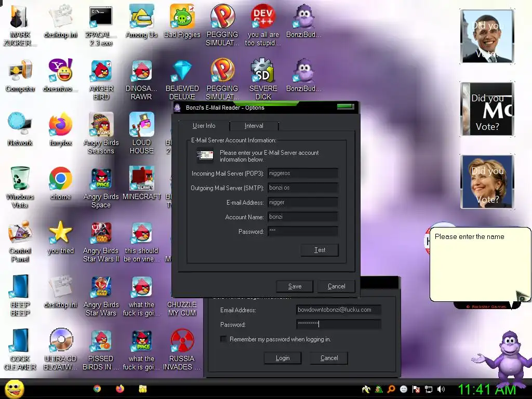Launch the ANGER BIRD shortcut
This screenshot has width=532, height=399.
tap(101, 79)
